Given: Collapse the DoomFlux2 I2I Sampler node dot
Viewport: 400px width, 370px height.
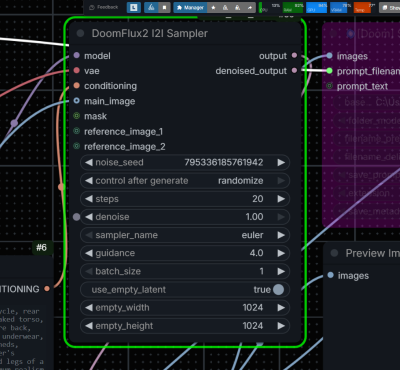Looking at the screenshot, I should [80, 33].
